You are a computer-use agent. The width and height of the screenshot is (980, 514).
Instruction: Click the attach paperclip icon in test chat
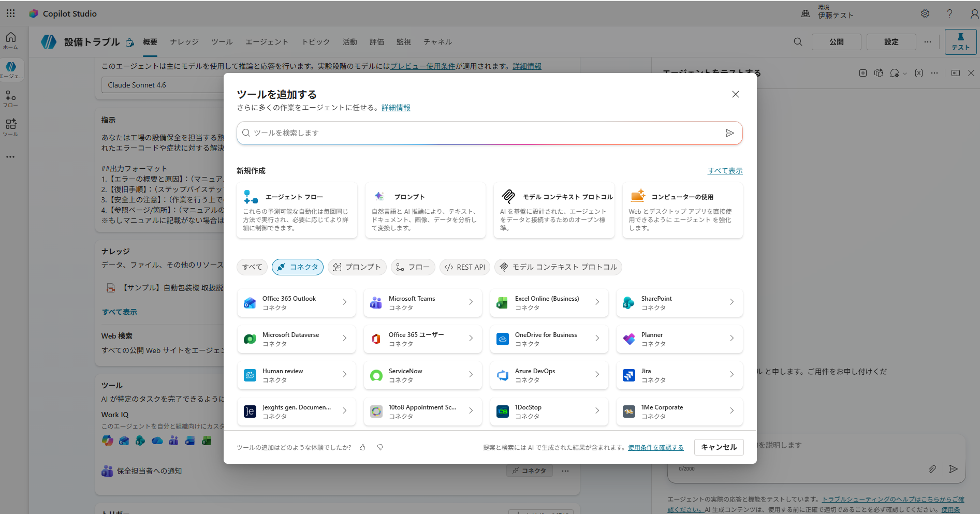pos(932,469)
